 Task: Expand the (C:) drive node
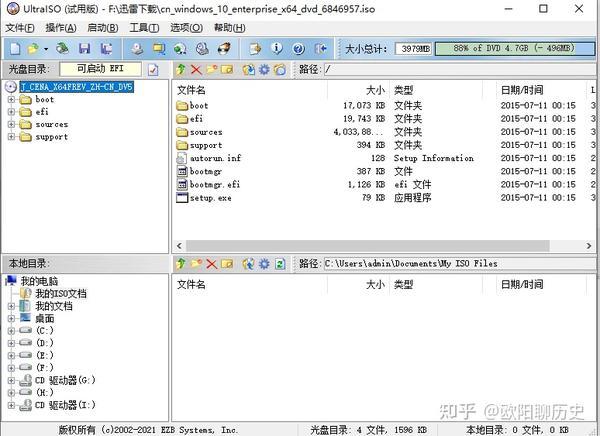11,331
